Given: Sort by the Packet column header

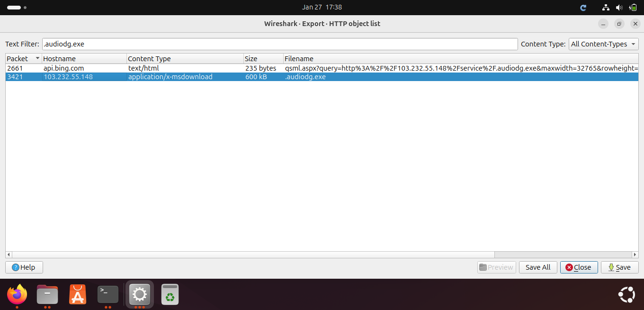Looking at the screenshot, I should click(x=23, y=59).
